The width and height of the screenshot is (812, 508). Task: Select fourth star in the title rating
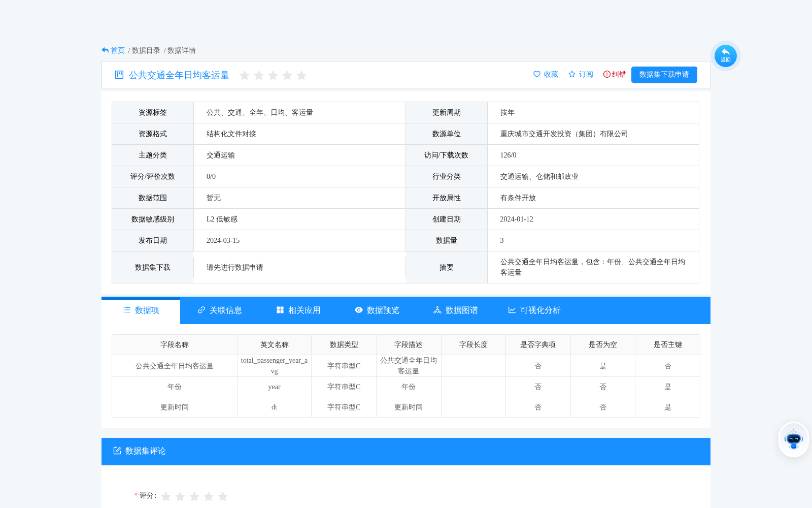click(x=287, y=75)
